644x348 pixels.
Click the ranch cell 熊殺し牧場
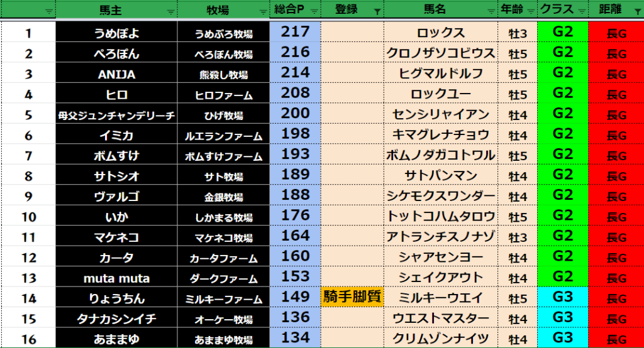pyautogui.click(x=223, y=75)
